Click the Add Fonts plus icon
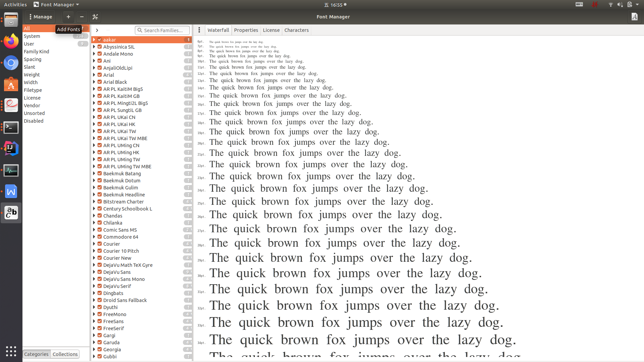Image resolution: width=644 pixels, height=362 pixels. 68,17
